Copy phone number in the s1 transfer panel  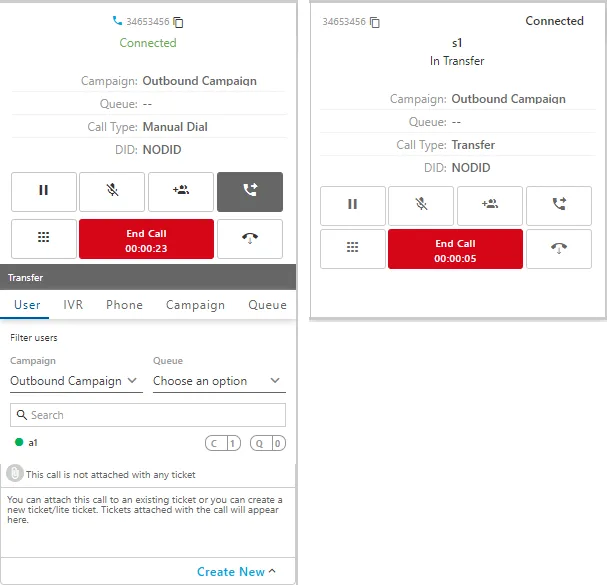(375, 22)
